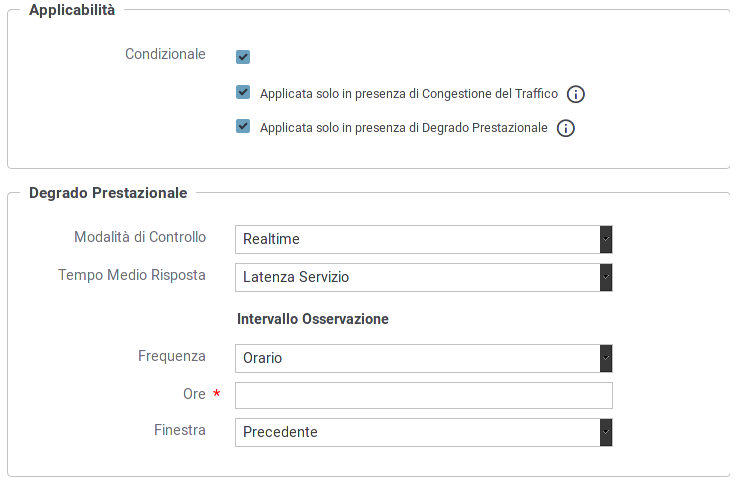The width and height of the screenshot is (738, 485).
Task: Toggle the Degrado Prestazionale applicability checkbox
Action: tap(243, 126)
